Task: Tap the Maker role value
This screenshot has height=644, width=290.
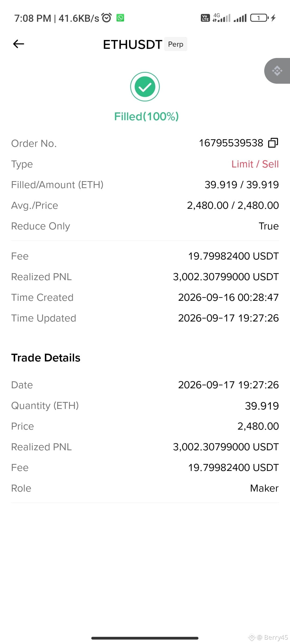Action: pyautogui.click(x=264, y=488)
